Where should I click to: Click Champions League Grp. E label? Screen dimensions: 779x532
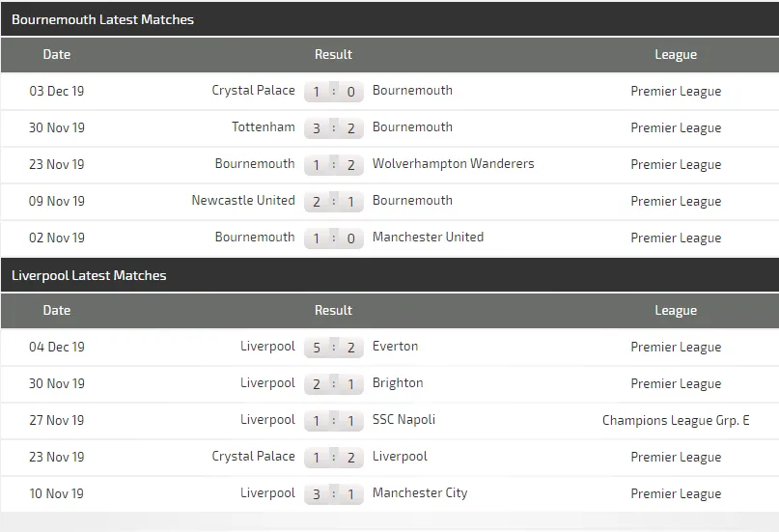[676, 420]
